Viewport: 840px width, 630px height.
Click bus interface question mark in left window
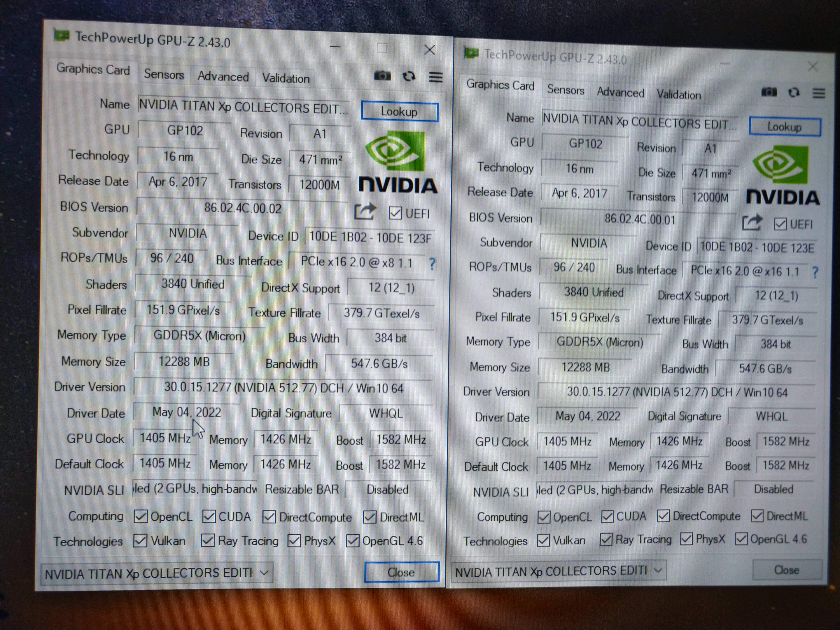[432, 264]
